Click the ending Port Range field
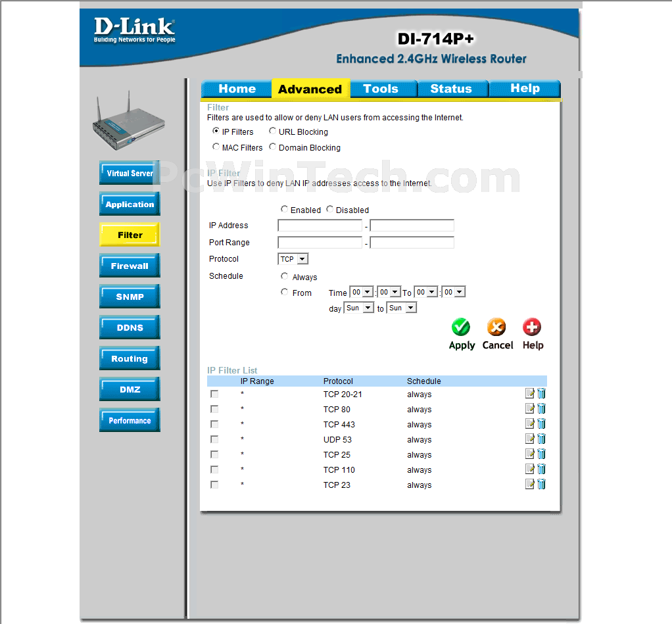 coord(412,243)
